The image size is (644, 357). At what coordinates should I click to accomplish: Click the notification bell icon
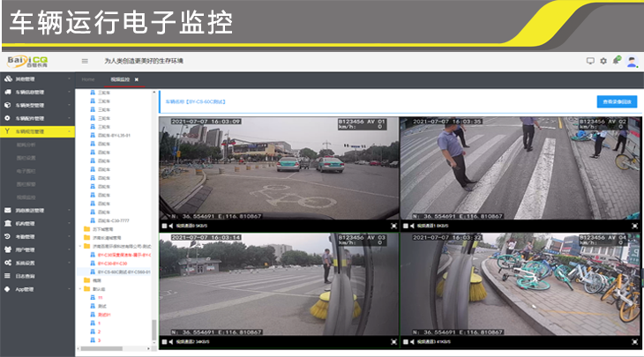[x=616, y=61]
